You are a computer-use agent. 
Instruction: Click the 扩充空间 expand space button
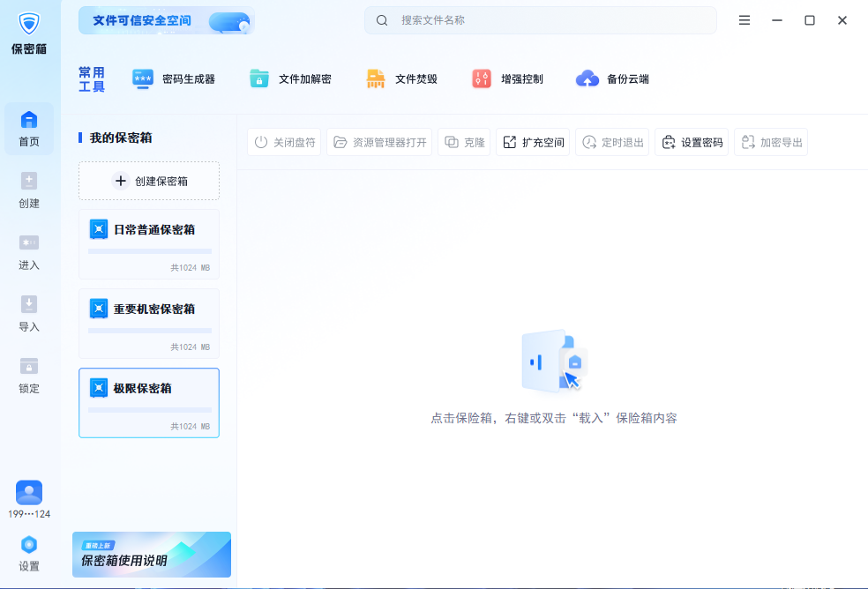533,142
